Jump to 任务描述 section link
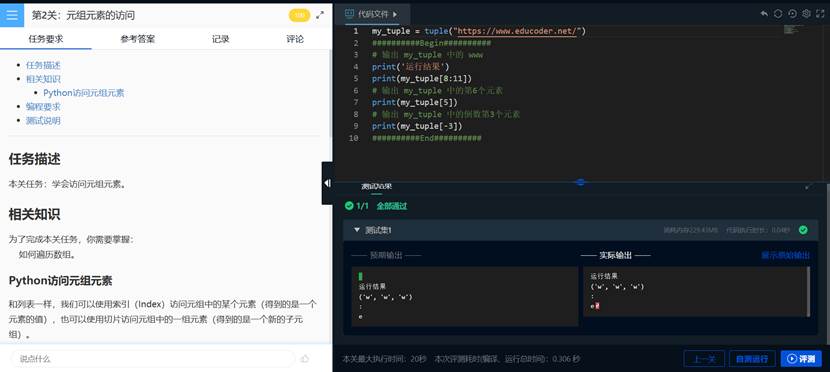This screenshot has height=372, width=830. point(43,65)
